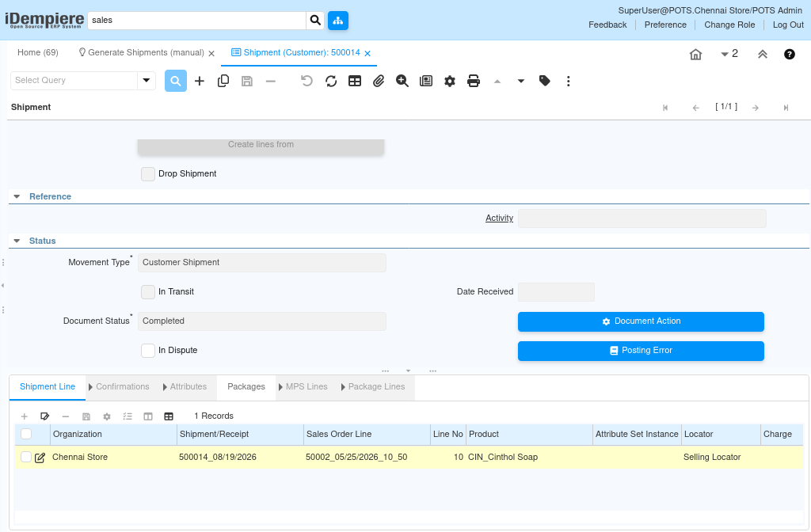Click the global search input field
811x532 pixels.
tap(197, 20)
